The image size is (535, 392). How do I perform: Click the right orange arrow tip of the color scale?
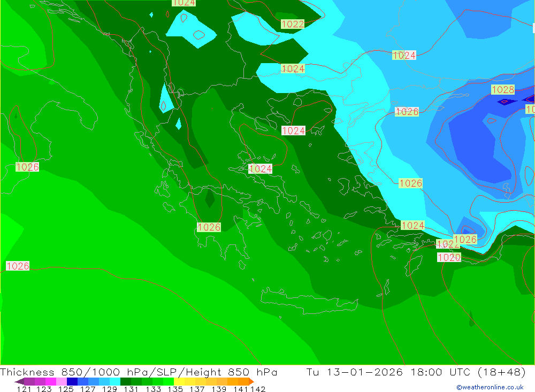pos(251,381)
